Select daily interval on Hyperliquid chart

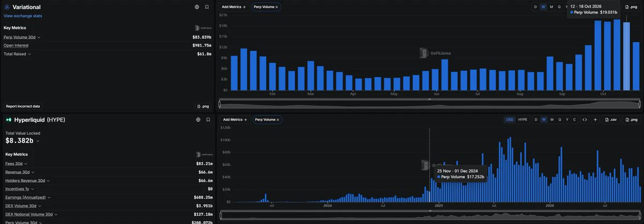[x=535, y=120]
